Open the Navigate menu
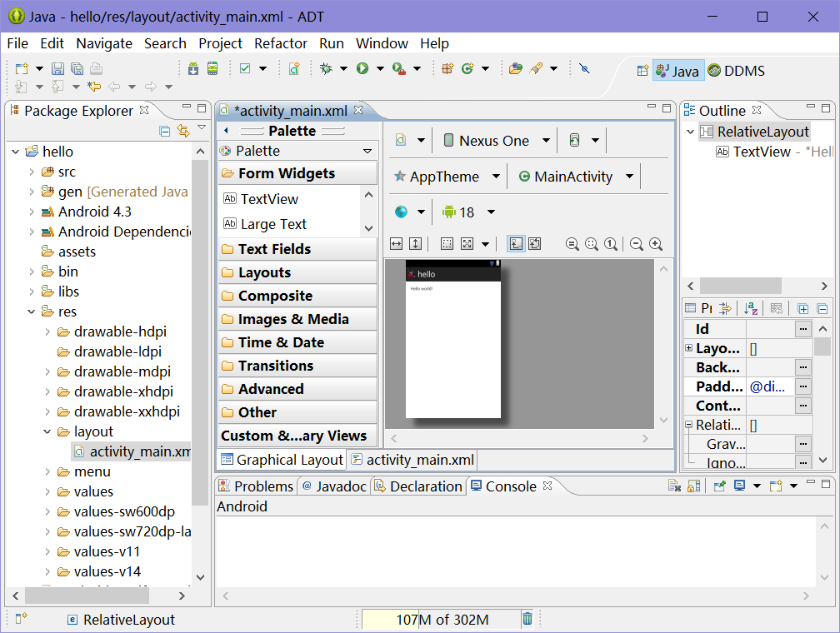The image size is (840, 633). click(x=104, y=43)
